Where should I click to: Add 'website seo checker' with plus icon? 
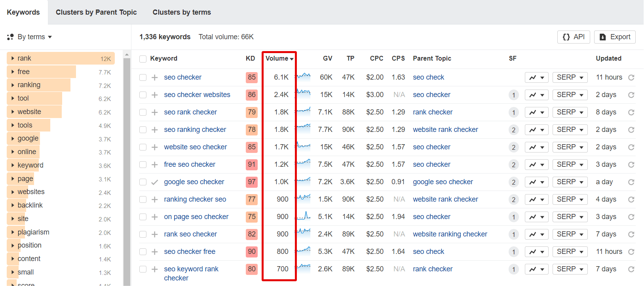[x=155, y=147]
